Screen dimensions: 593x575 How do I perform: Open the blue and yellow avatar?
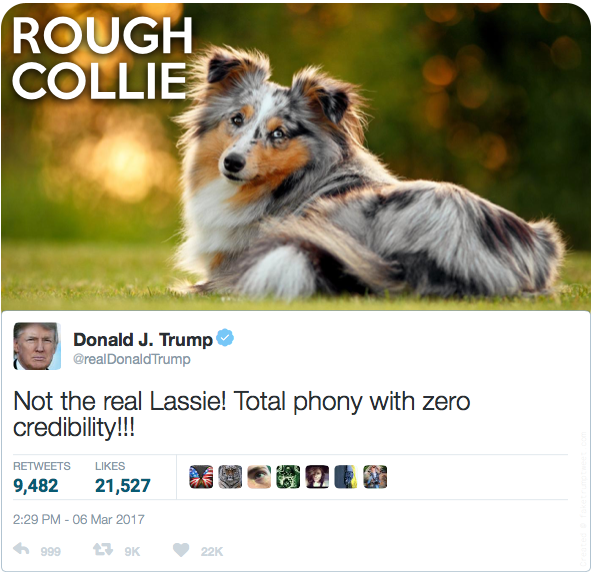click(346, 476)
